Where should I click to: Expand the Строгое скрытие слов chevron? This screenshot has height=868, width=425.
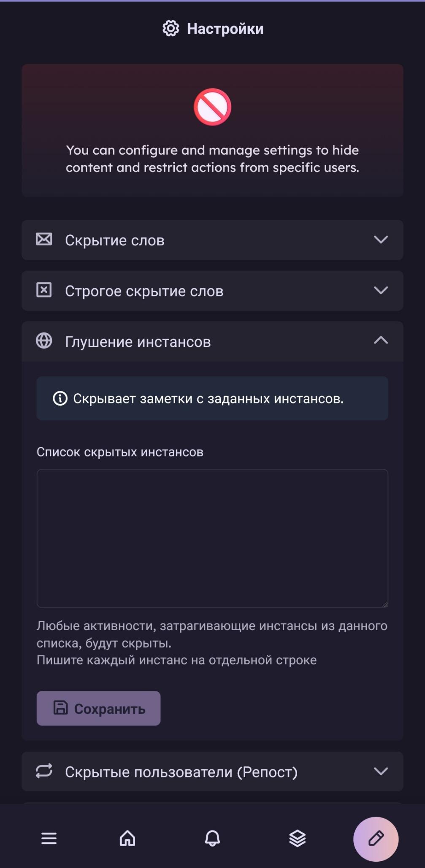click(x=381, y=290)
